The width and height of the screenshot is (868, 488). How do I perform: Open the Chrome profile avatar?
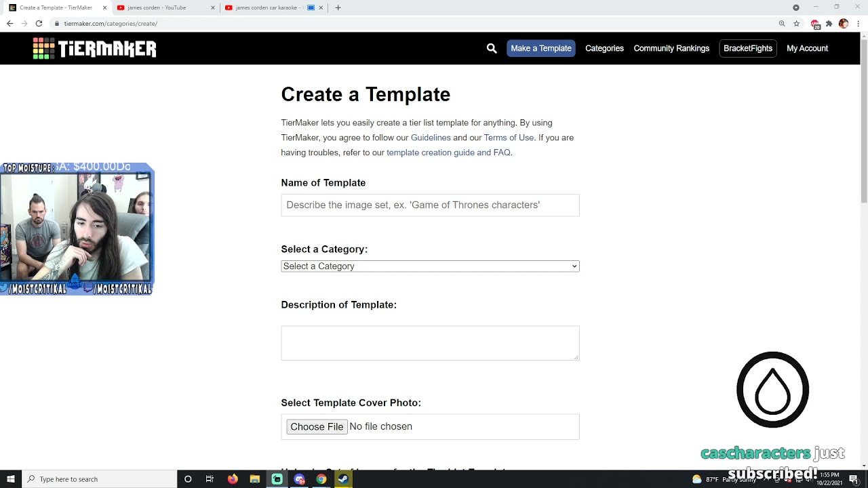[844, 23]
